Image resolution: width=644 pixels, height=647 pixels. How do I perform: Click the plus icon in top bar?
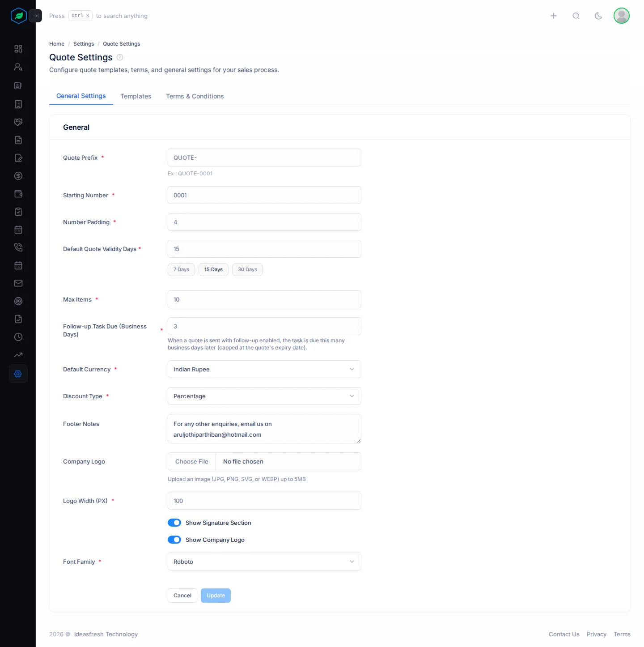click(x=554, y=16)
